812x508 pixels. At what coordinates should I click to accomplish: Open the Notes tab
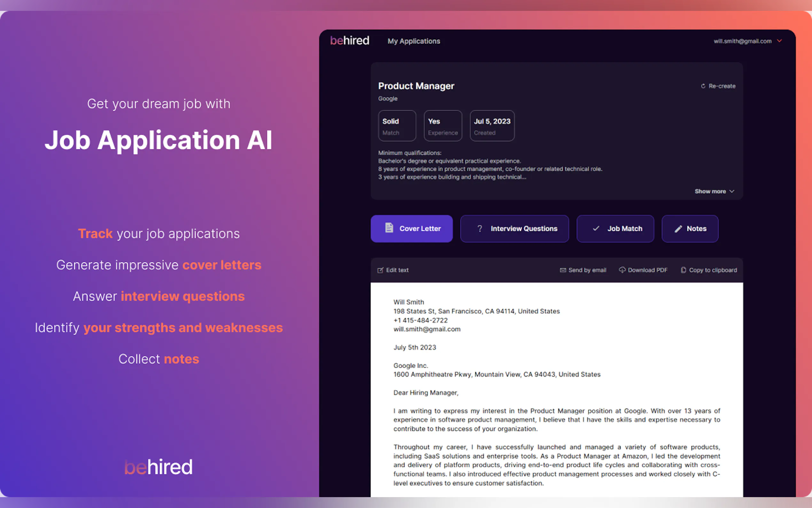coord(690,228)
